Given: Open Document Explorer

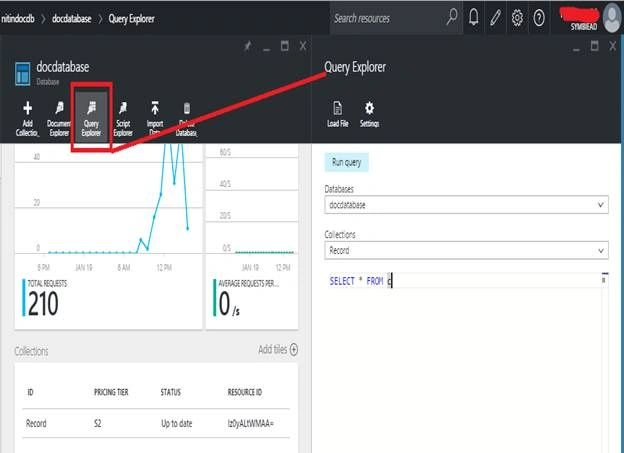Looking at the screenshot, I should (59, 118).
